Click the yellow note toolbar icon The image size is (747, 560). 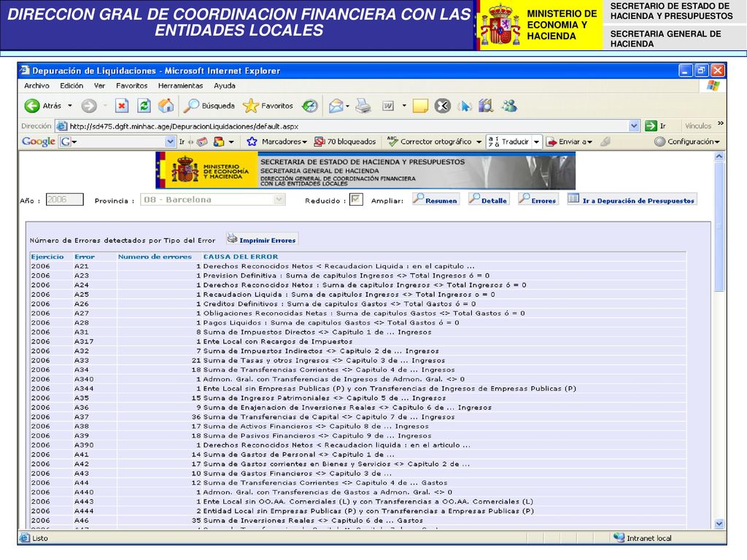tap(420, 106)
